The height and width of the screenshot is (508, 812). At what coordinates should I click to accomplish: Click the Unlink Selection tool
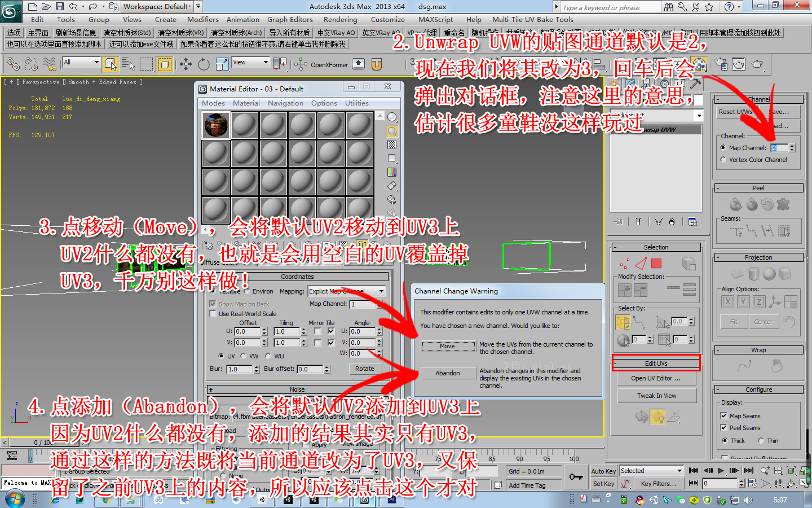31,64
